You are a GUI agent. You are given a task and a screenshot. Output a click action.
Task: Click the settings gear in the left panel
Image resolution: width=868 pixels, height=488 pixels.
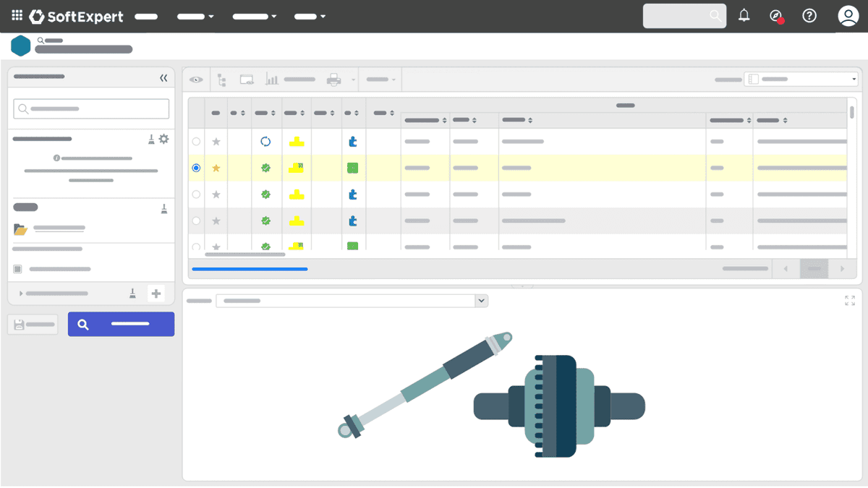pyautogui.click(x=164, y=139)
